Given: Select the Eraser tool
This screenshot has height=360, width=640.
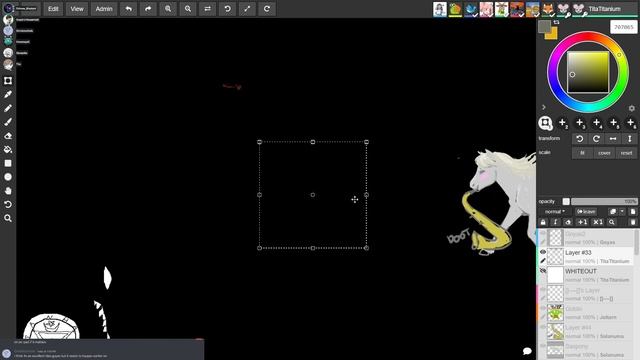Looking at the screenshot, I should pos(8,136).
